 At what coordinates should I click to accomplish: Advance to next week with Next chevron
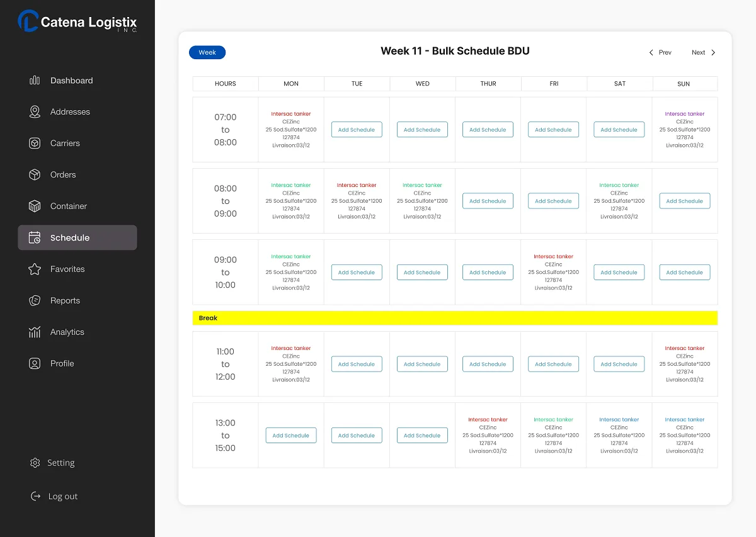pos(713,53)
